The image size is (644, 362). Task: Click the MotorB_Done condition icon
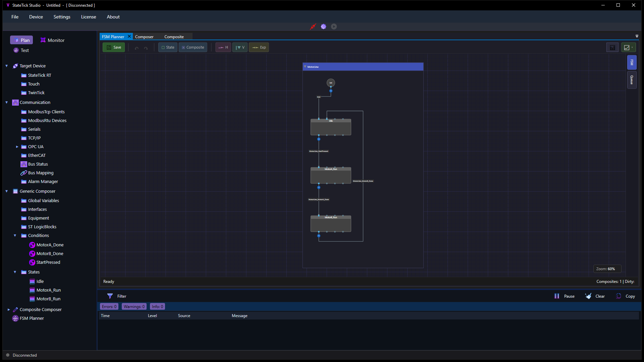click(x=32, y=254)
